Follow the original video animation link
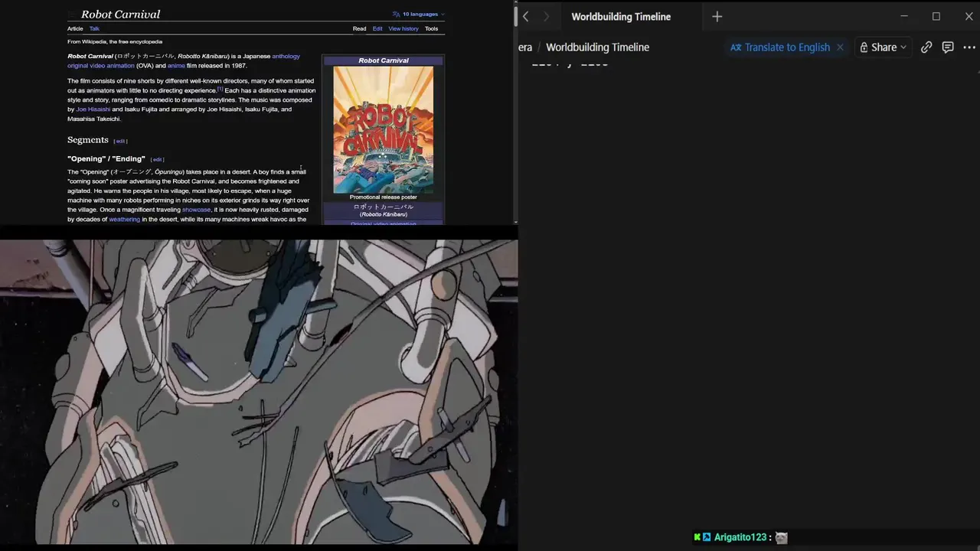Viewport: 980px width, 551px height. 101,66
